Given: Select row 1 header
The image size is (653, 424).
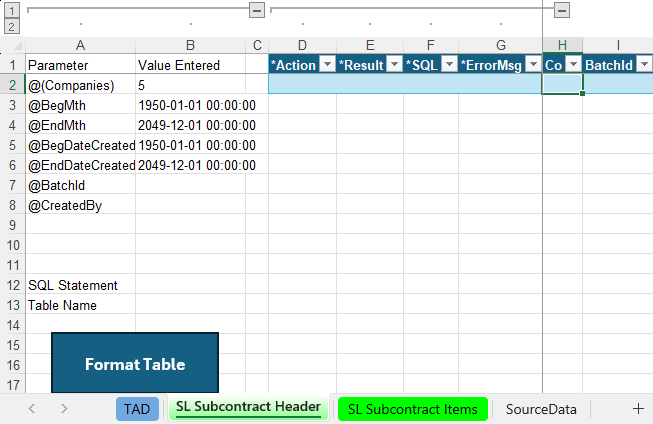Looking at the screenshot, I should coord(12,65).
